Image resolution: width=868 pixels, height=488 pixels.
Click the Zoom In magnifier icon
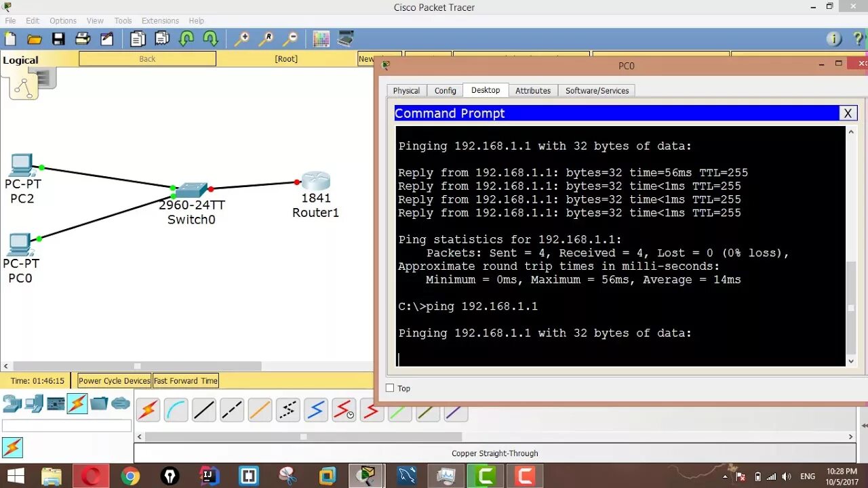pyautogui.click(x=241, y=39)
